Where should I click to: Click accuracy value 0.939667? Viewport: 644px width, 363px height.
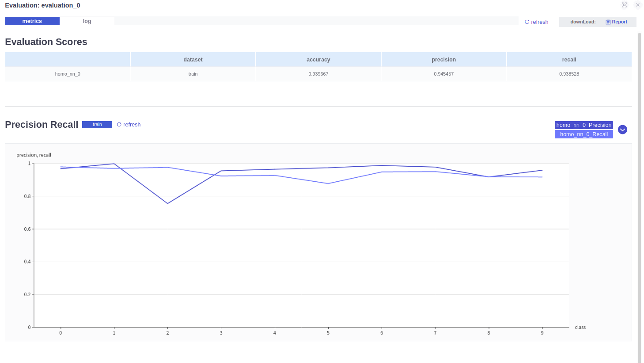318,74
